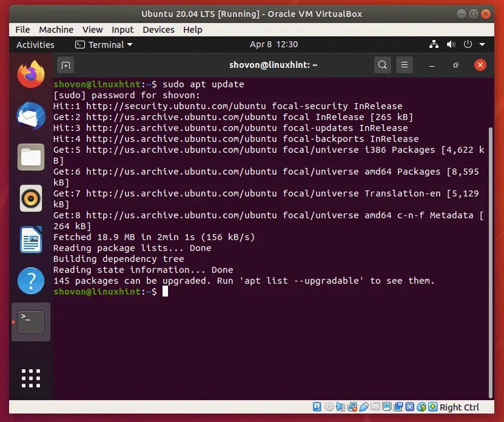Click 'Fetched 18.9 MB in 2min 1s' line

(x=154, y=237)
